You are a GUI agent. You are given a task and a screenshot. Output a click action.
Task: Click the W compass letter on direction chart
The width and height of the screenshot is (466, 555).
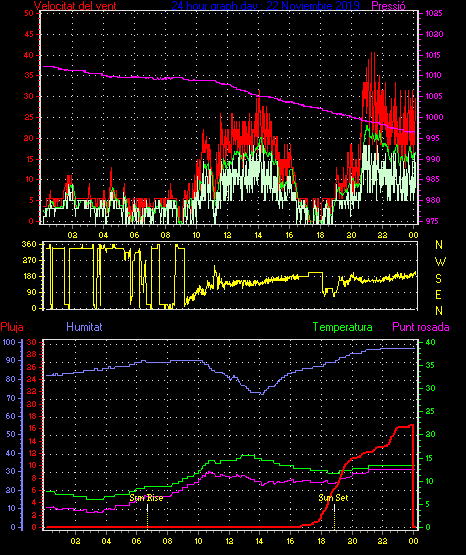pos(440,262)
